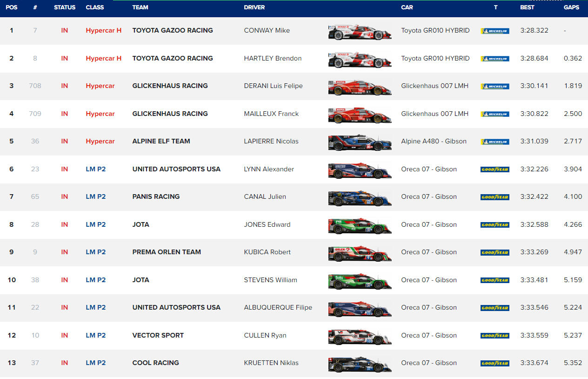Click the Panis Racing car image
Screen dimensions: 588x379
360,198
